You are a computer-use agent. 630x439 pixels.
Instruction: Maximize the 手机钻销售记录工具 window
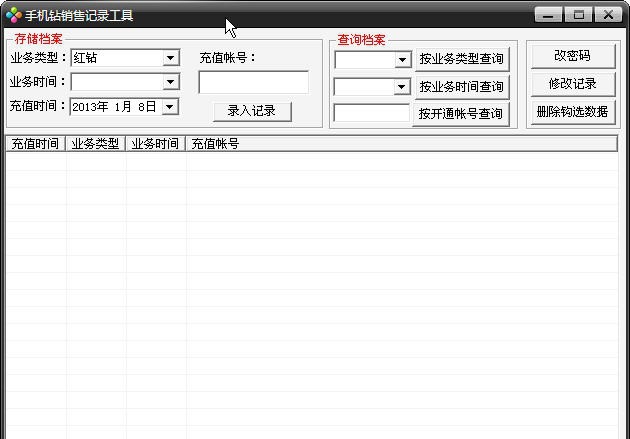pyautogui.click(x=579, y=15)
